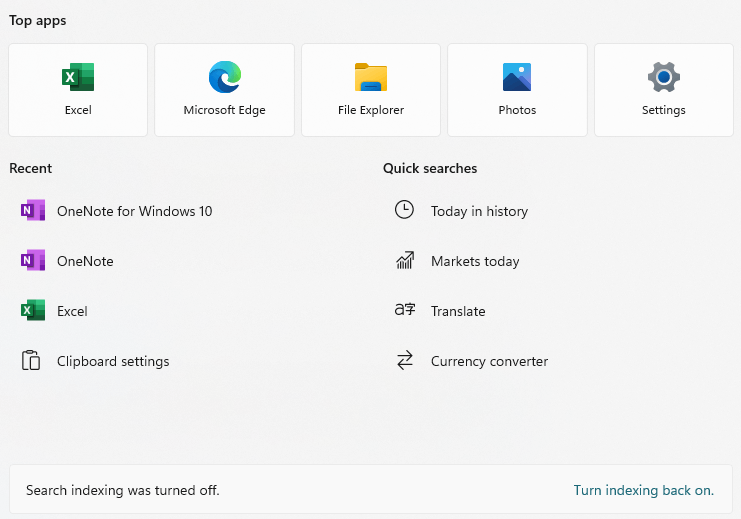Run 'Translate' quick search text
Viewport: 741px width, 519px height.
pyautogui.click(x=458, y=311)
